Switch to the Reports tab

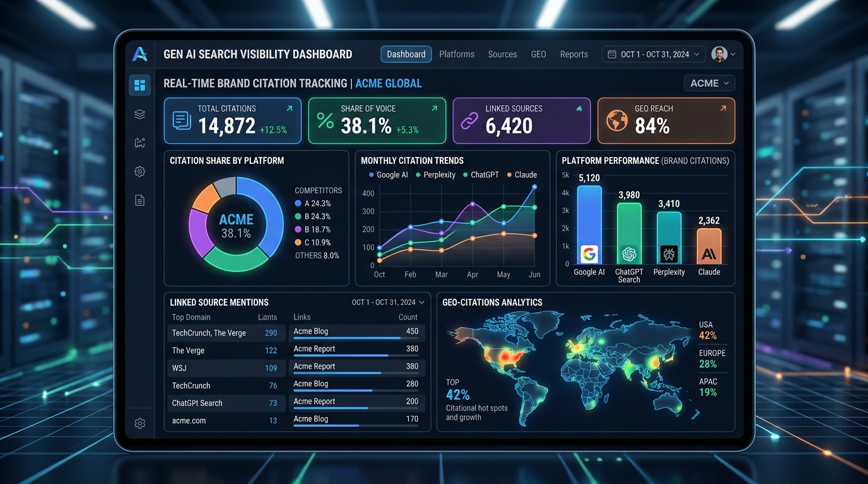pyautogui.click(x=574, y=54)
